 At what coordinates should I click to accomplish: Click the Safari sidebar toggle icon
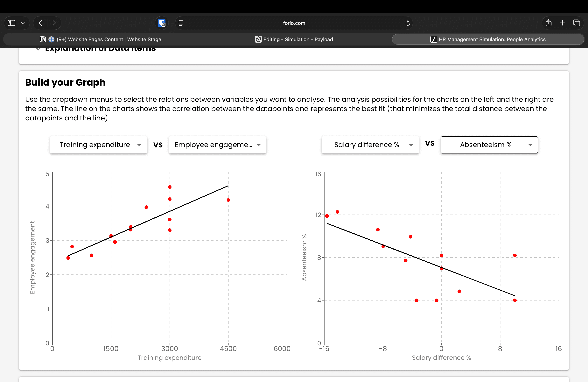coord(12,23)
